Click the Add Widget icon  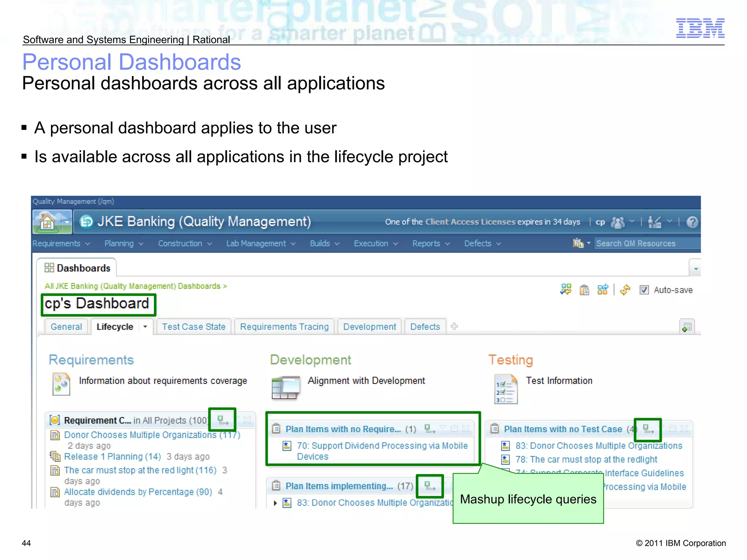[687, 327]
